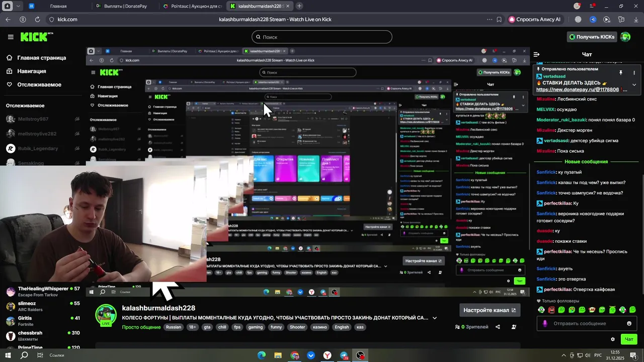Open recommended channel TheHealingWhisperer

pos(43,292)
